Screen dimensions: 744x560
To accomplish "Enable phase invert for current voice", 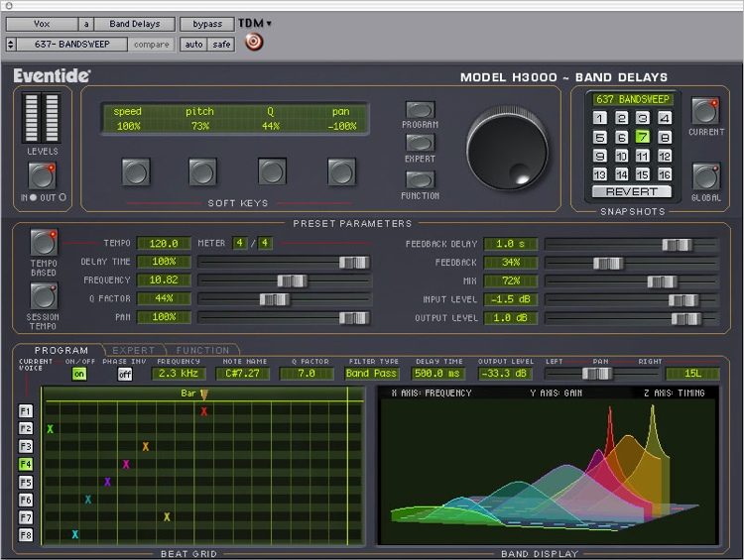I will [x=125, y=374].
